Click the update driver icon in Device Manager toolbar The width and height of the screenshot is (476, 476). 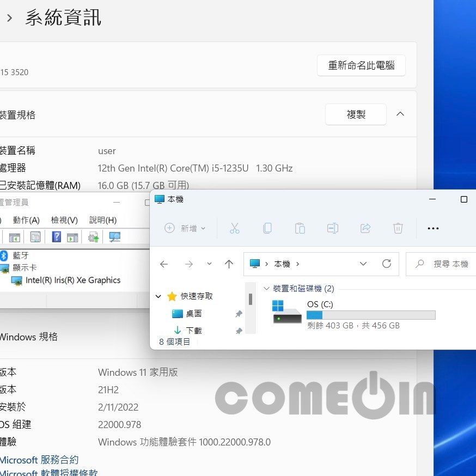[x=93, y=237]
